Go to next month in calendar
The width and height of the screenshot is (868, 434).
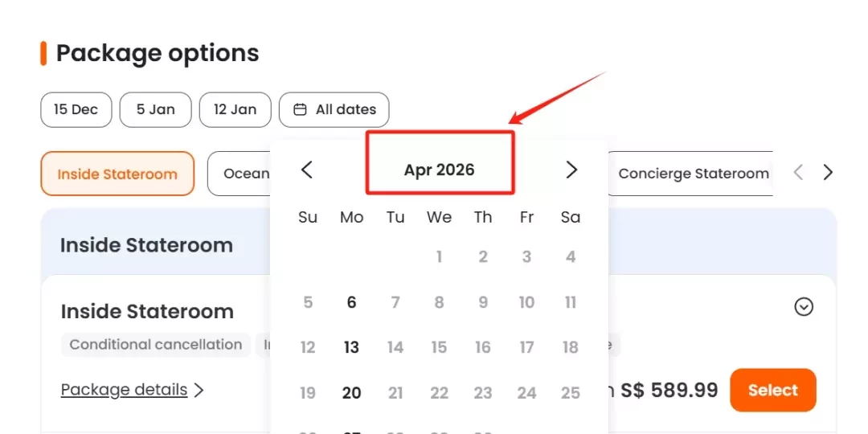571,170
